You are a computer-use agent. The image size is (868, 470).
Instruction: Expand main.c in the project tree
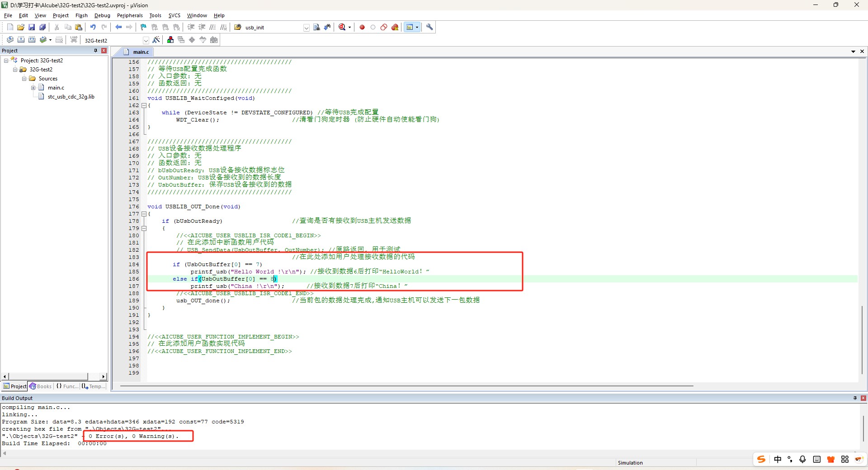point(33,88)
